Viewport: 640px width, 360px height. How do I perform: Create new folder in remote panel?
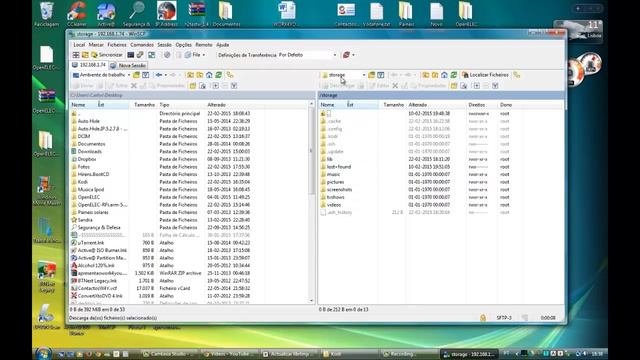click(x=454, y=86)
